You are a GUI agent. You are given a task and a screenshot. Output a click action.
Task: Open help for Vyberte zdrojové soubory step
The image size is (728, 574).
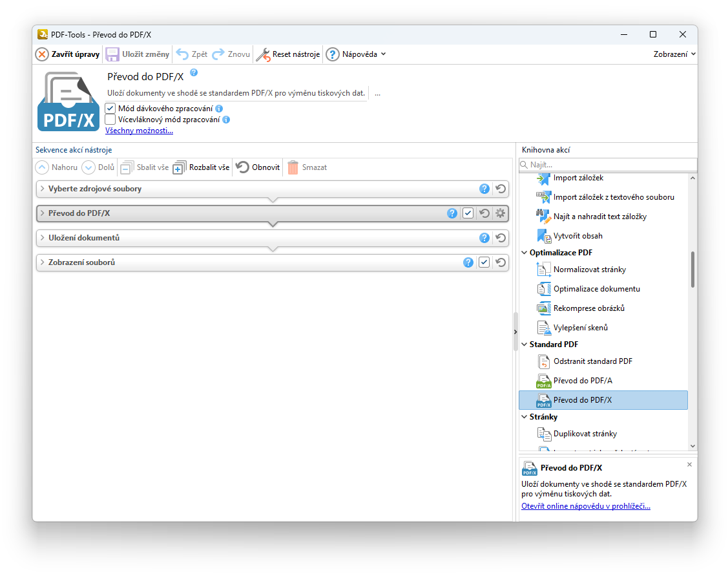[484, 189]
